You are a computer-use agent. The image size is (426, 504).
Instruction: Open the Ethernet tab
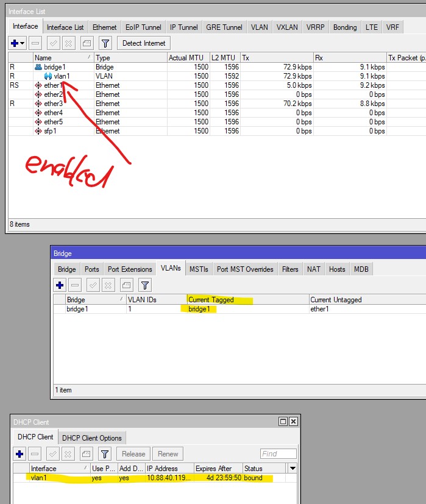pyautogui.click(x=104, y=27)
